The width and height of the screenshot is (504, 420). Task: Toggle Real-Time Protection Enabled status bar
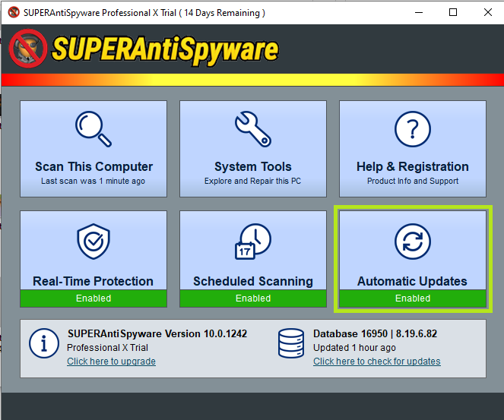94,298
